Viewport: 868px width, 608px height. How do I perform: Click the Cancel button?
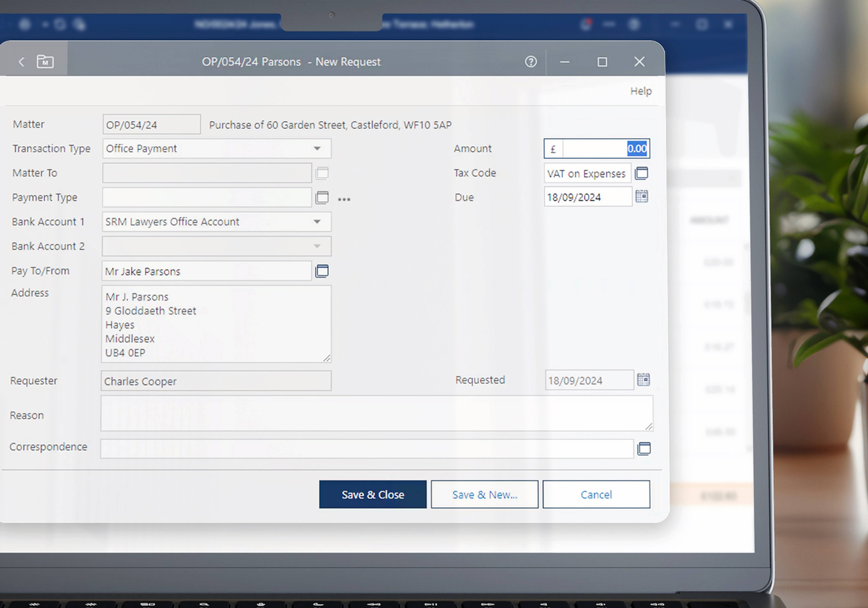596,494
